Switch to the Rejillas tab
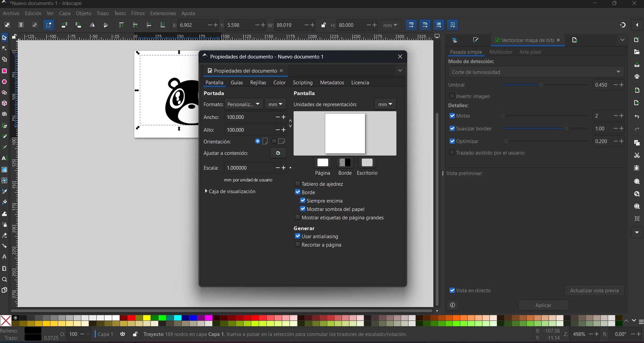Screen dimensions: 644x343 coord(258,83)
